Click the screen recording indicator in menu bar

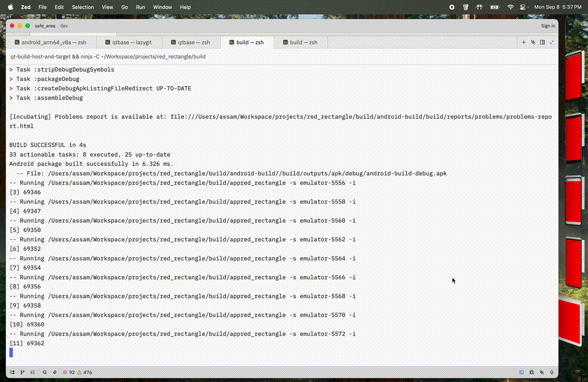pos(452,7)
